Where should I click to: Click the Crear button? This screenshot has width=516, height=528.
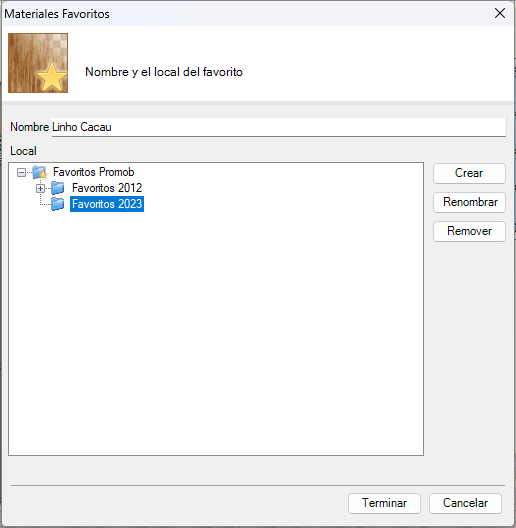[x=469, y=173]
